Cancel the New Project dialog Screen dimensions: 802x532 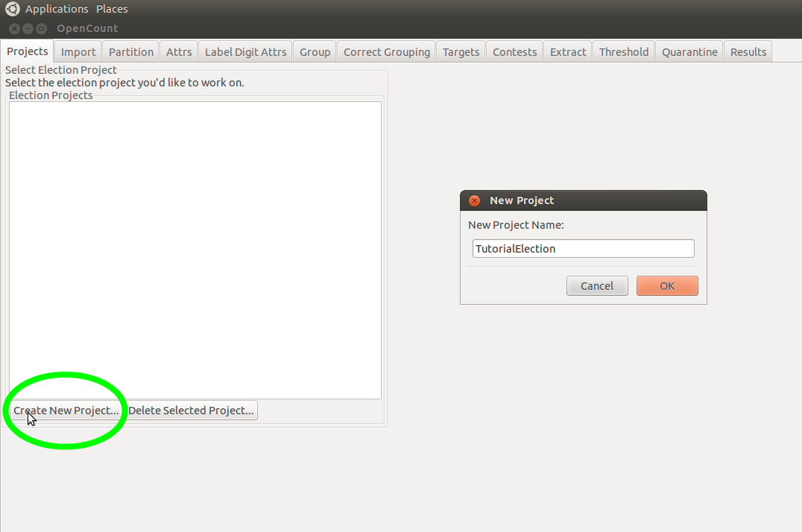tap(597, 286)
